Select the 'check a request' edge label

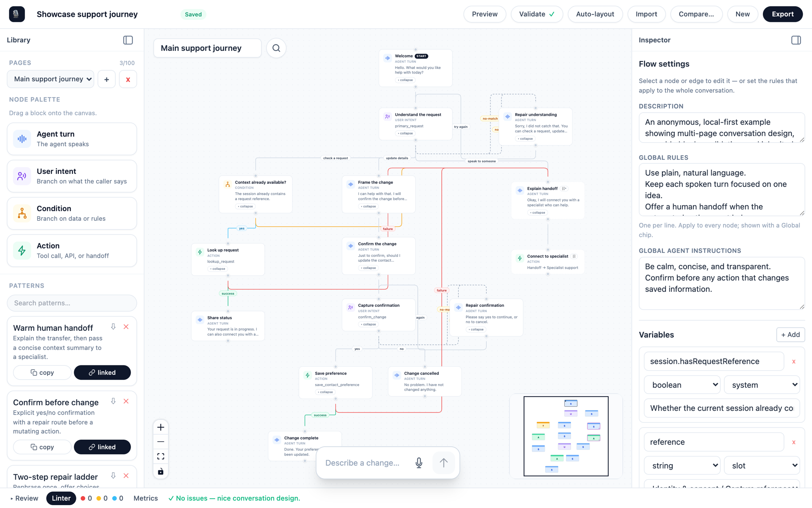[335, 158]
